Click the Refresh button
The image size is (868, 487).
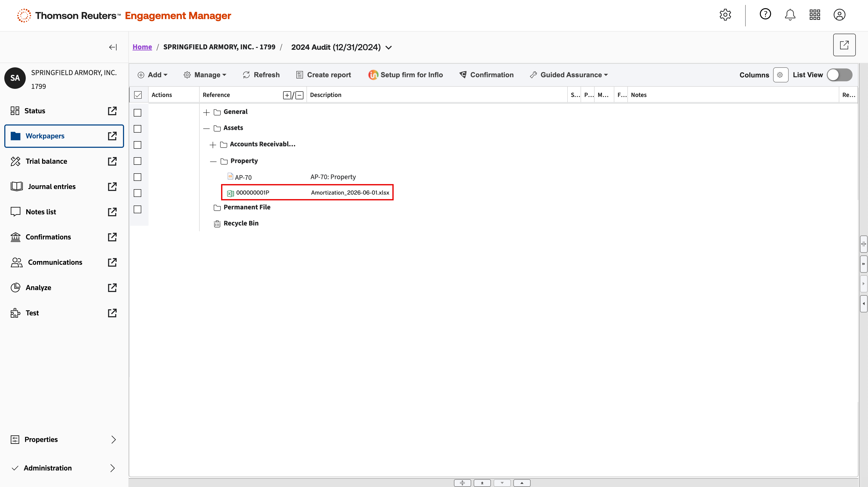261,75
